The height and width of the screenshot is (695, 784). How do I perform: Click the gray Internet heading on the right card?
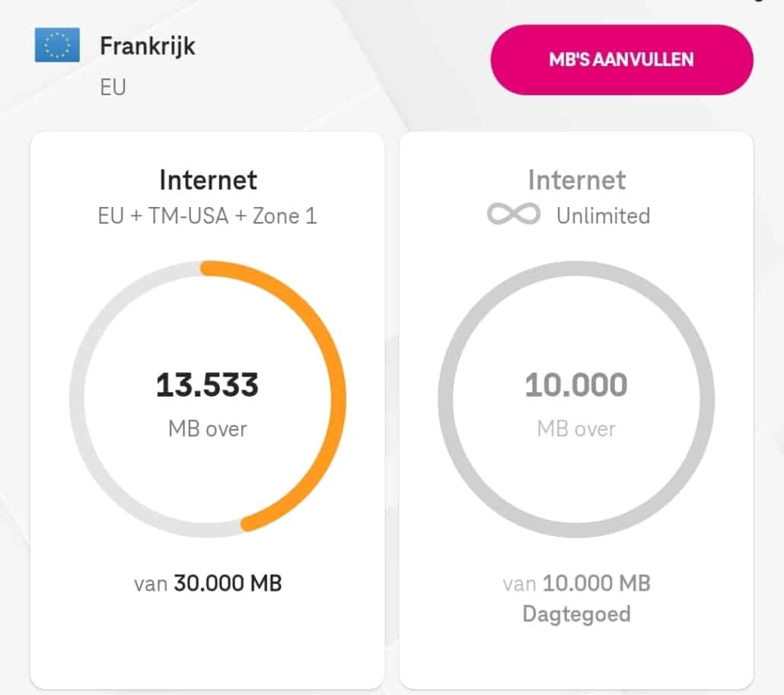[576, 180]
